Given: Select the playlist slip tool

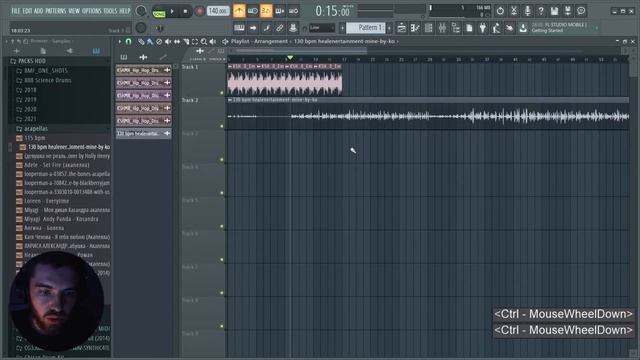Looking at the screenshot, I should (x=177, y=41).
